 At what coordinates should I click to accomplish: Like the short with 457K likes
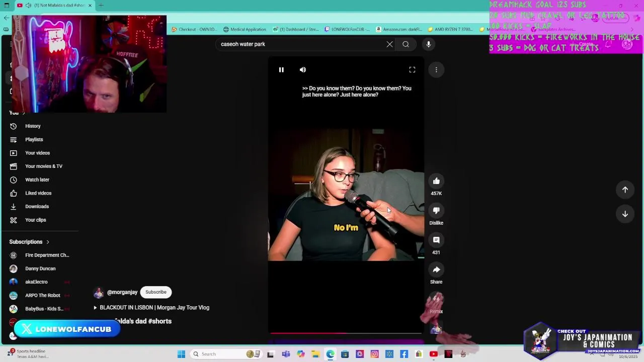point(436,181)
